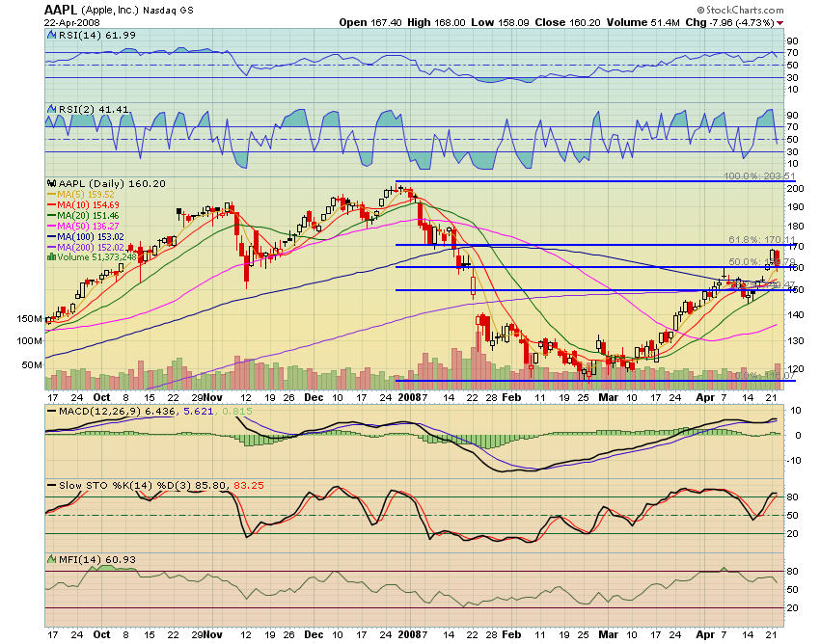
Task: Click the Apr label on bottom date axis
Action: click(x=704, y=634)
